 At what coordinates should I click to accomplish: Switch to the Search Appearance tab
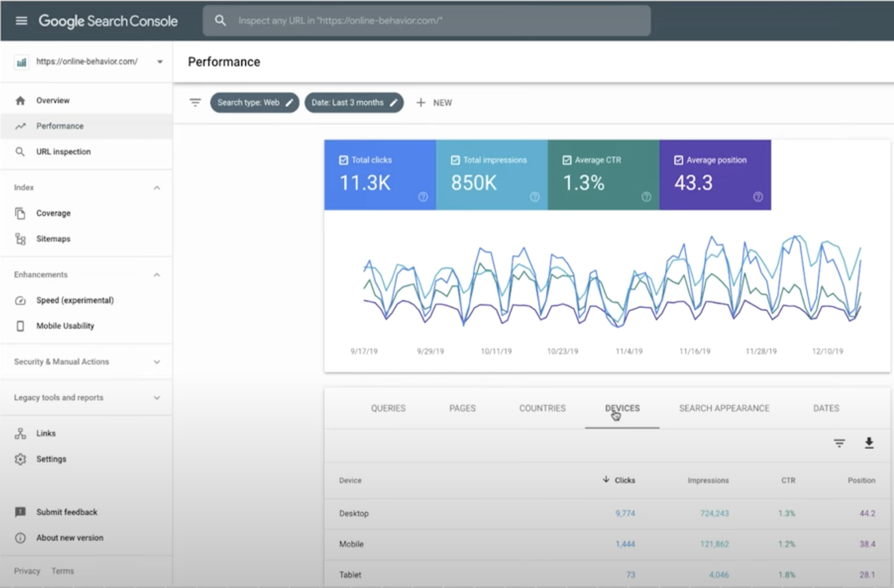[x=724, y=408]
